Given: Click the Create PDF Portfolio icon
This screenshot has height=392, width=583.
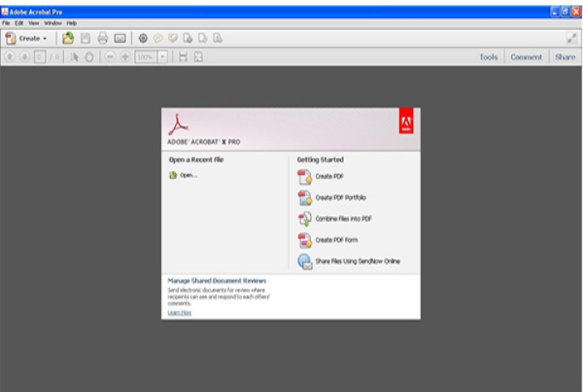Looking at the screenshot, I should click(305, 198).
